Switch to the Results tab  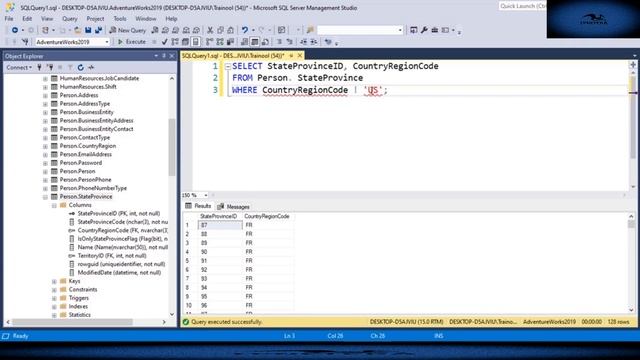click(198, 206)
